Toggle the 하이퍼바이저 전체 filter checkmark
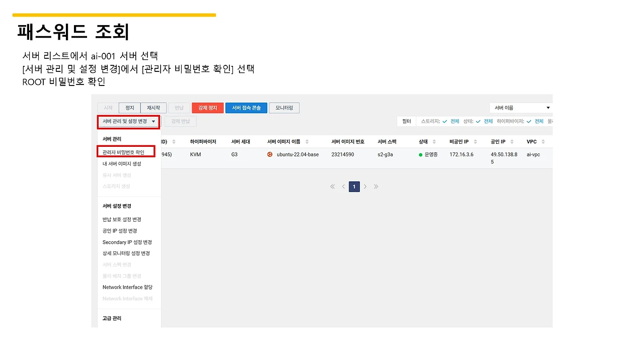 (x=529, y=121)
